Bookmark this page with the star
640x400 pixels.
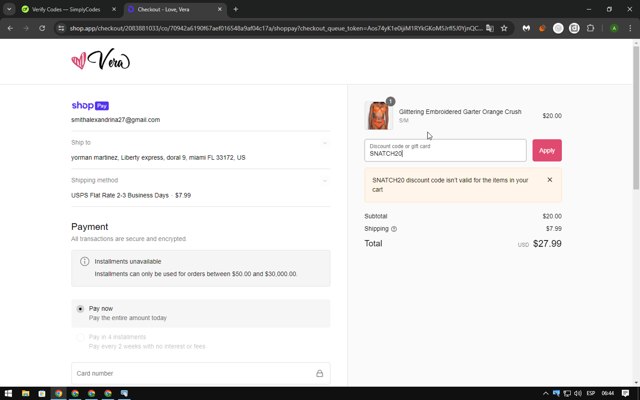(504, 28)
